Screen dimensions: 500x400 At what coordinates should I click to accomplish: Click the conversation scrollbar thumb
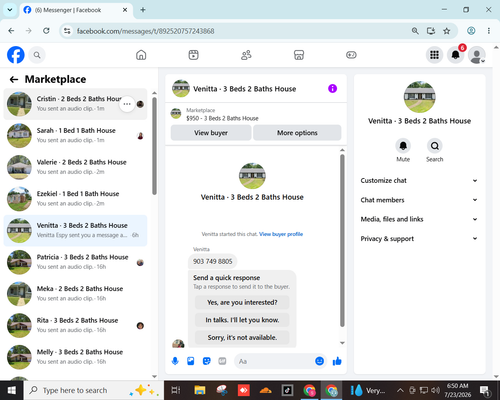click(x=342, y=240)
